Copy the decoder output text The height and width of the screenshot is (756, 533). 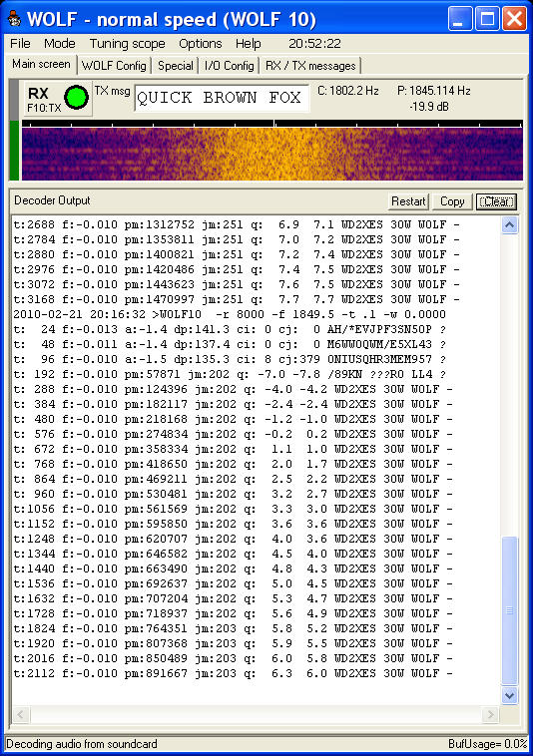451,201
